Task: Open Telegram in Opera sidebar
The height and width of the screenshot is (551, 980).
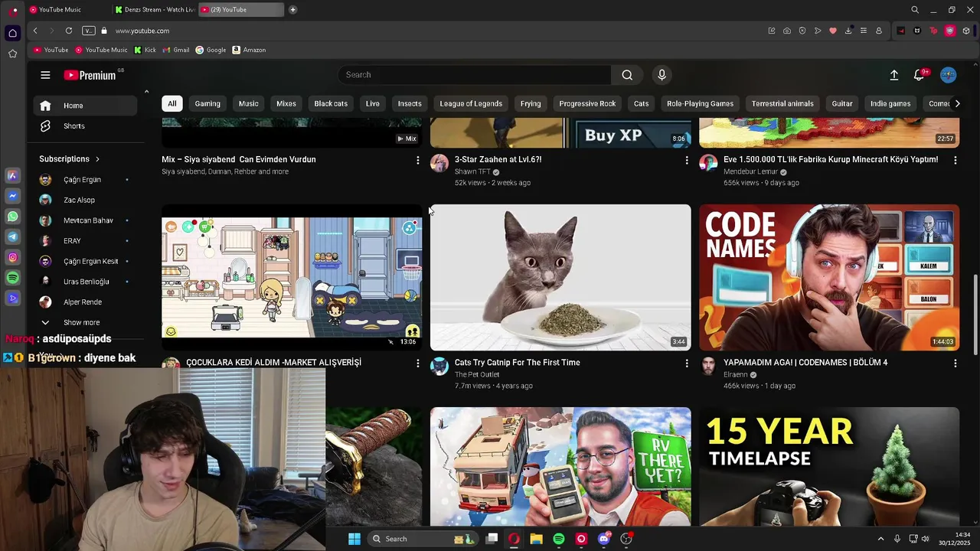Action: (x=12, y=237)
